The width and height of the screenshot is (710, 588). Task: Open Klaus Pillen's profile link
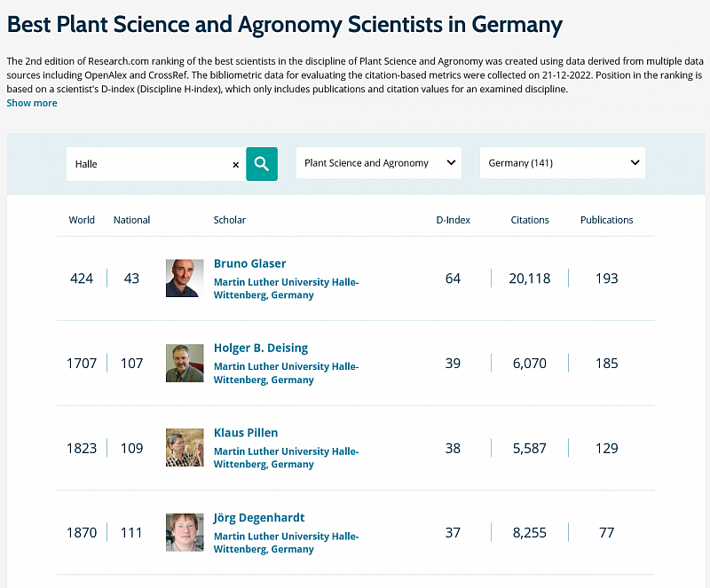click(246, 433)
